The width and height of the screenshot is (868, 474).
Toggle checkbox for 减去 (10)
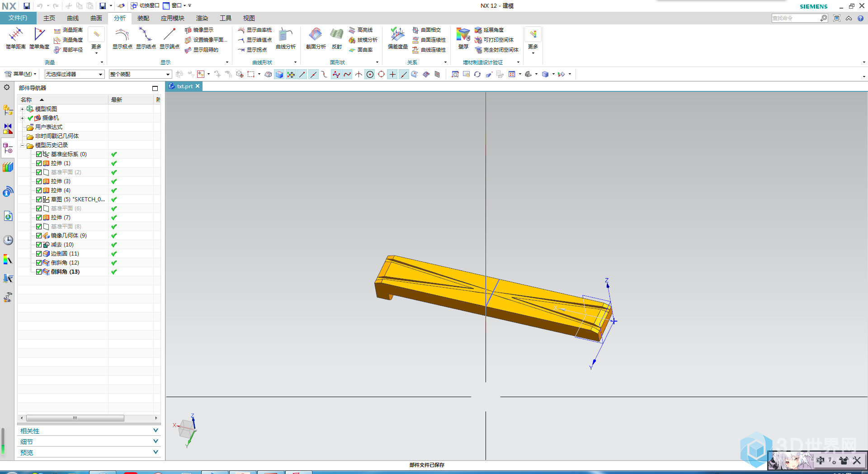[x=39, y=245]
